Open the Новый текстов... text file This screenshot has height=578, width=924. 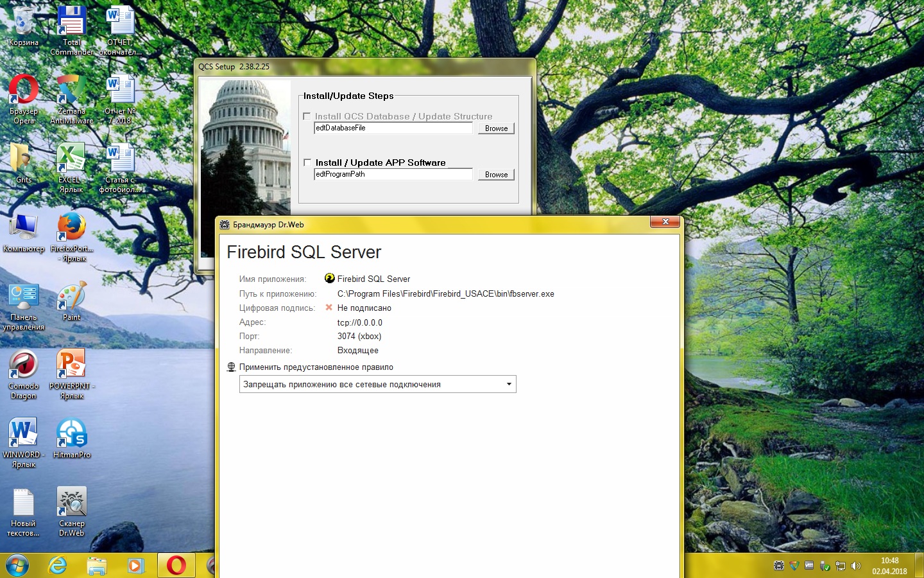[24, 512]
